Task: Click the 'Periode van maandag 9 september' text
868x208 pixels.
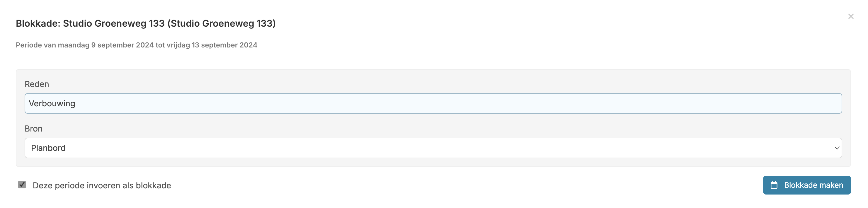Action: [x=85, y=45]
